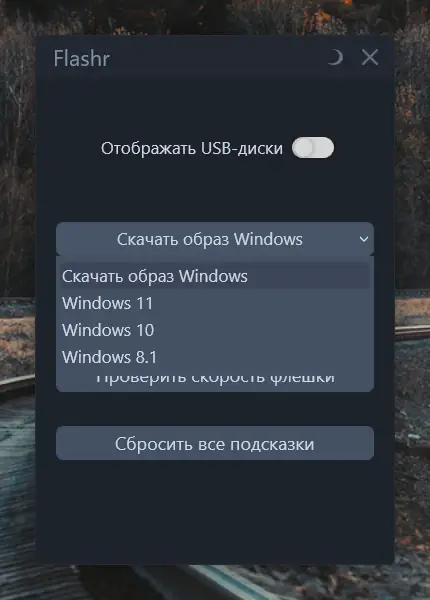Click blank space right of Windows 11 option
Viewport: 430px width, 600px height.
pyautogui.click(x=264, y=303)
